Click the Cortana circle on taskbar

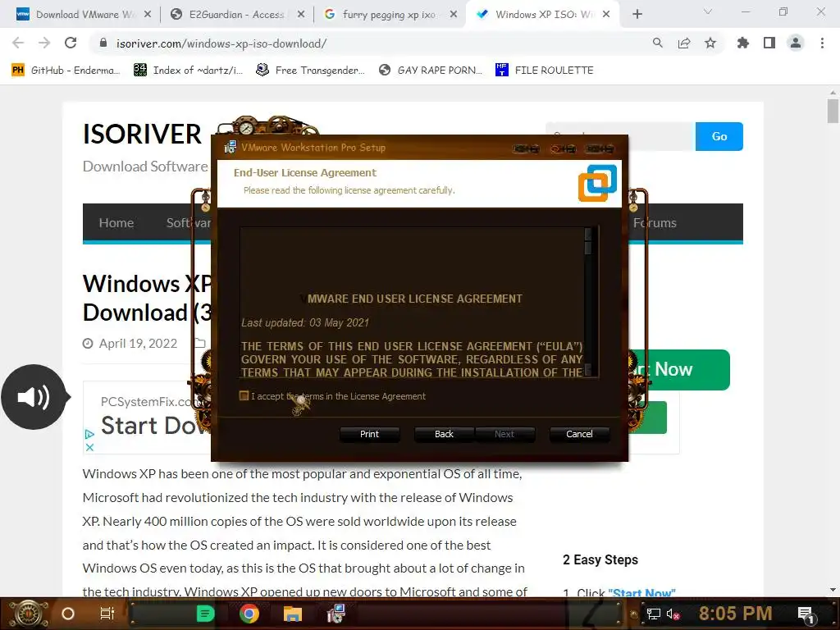(x=68, y=614)
